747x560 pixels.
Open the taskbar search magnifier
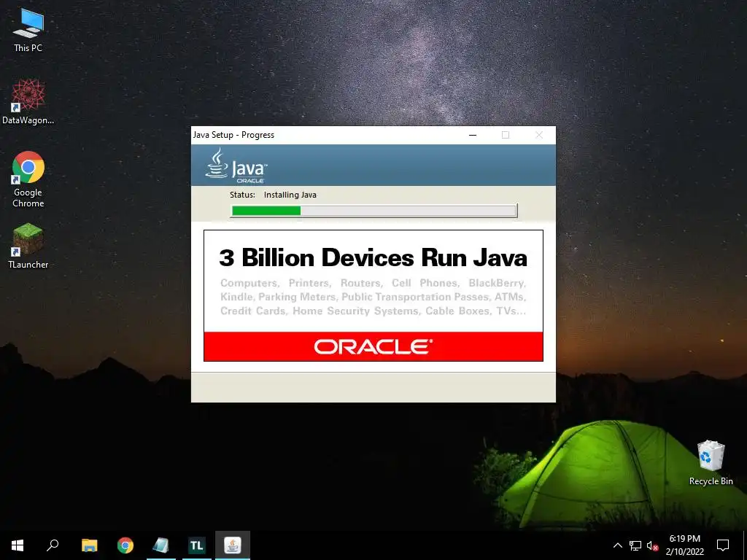coord(53,545)
